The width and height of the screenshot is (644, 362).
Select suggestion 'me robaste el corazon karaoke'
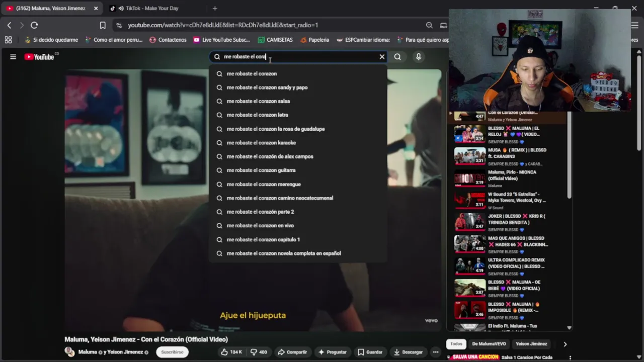[298, 143]
